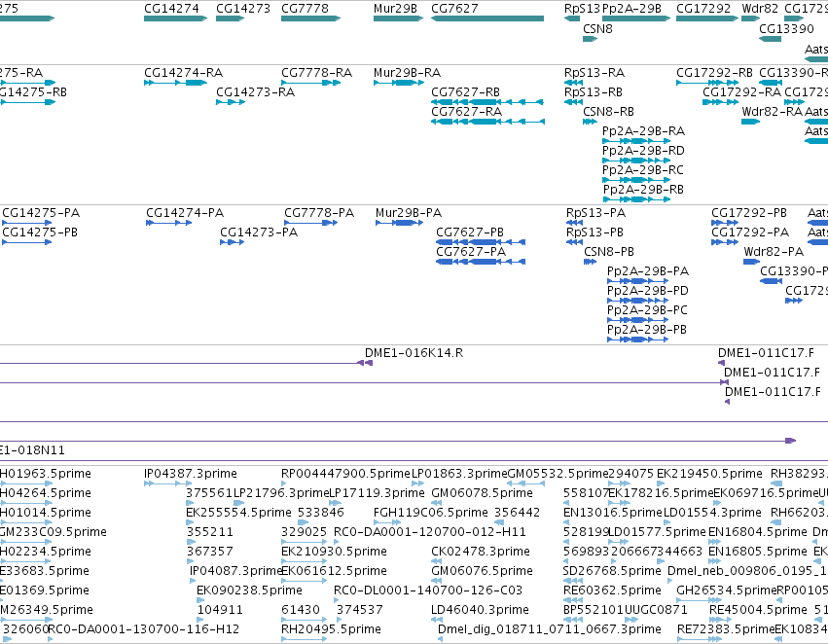
Task: Select protein CG17292-PB
Action: pyautogui.click(x=749, y=213)
